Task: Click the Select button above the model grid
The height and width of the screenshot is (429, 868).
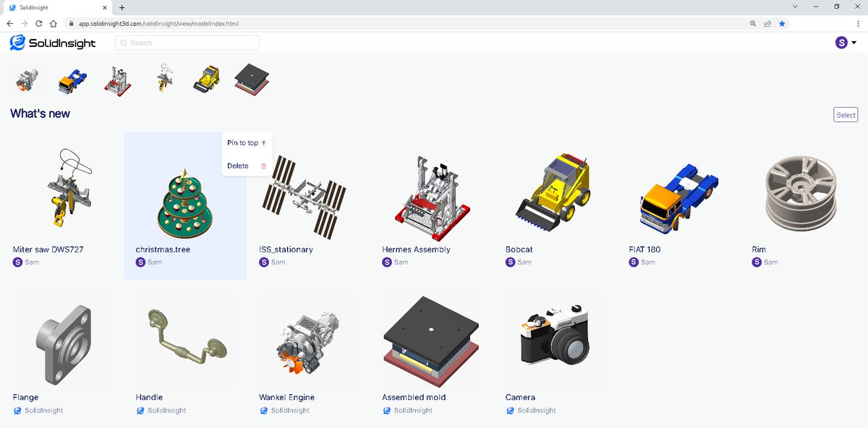Action: (845, 114)
